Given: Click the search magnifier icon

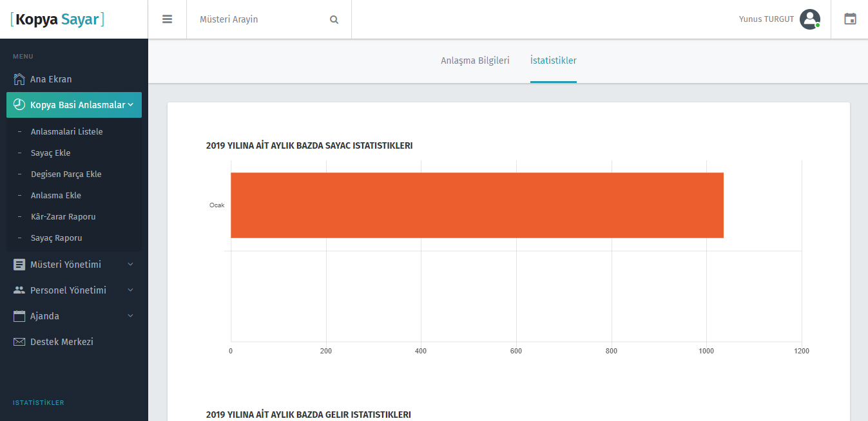Looking at the screenshot, I should [x=334, y=19].
